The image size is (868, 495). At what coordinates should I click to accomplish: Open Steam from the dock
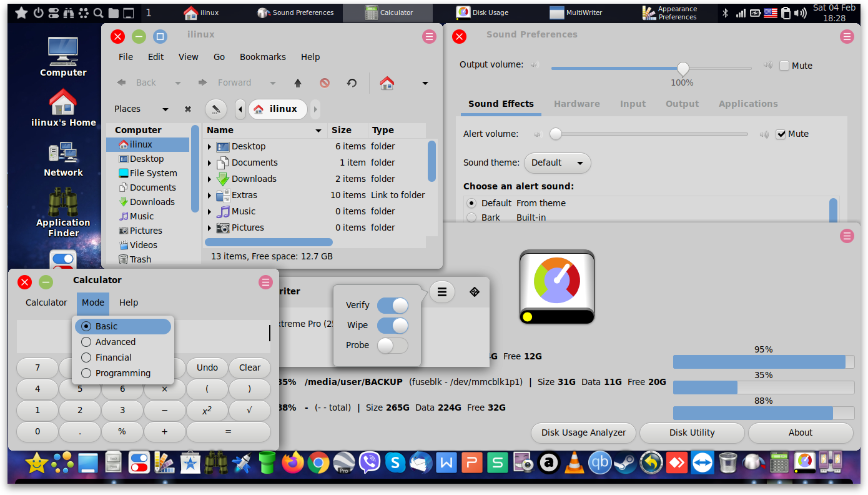pyautogui.click(x=626, y=463)
